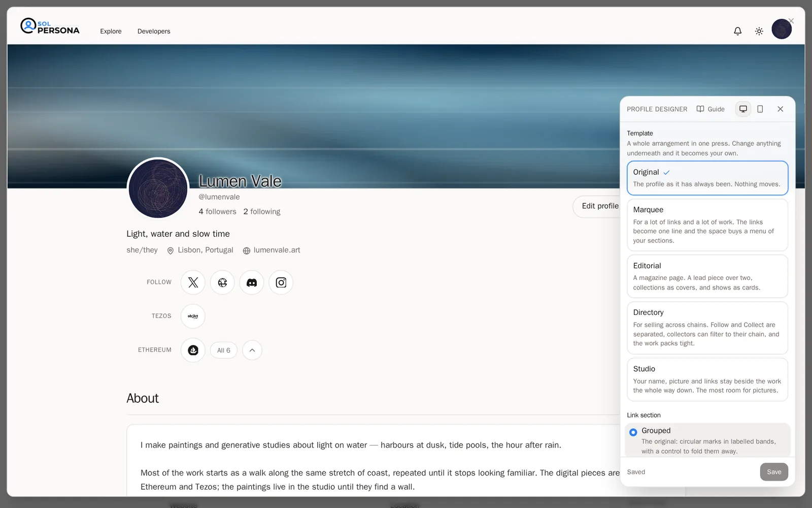Click the Save button in the designer
The width and height of the screenshot is (812, 508).
(x=774, y=472)
